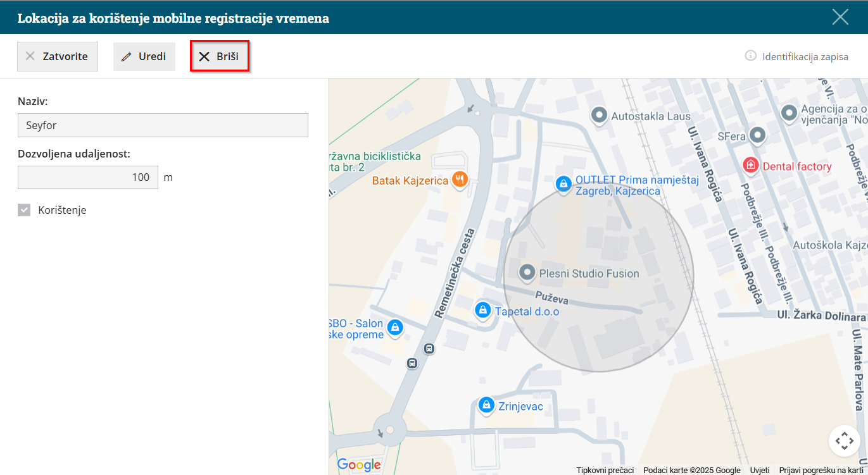
Task: Click the Google logo on the map
Action: tap(359, 465)
